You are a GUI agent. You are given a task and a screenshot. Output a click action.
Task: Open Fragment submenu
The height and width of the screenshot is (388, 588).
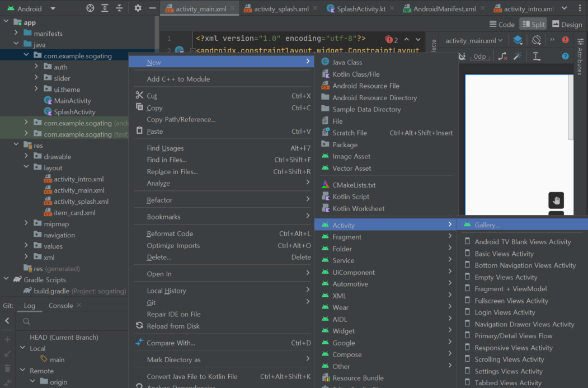(x=386, y=237)
